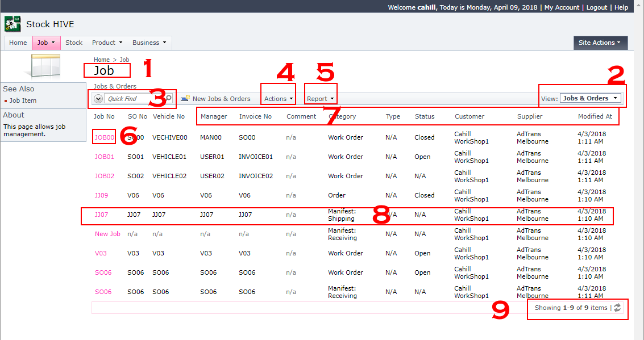This screenshot has width=644, height=340.
Task: Open the Jobs & Orders view selector
Action: [x=590, y=98]
